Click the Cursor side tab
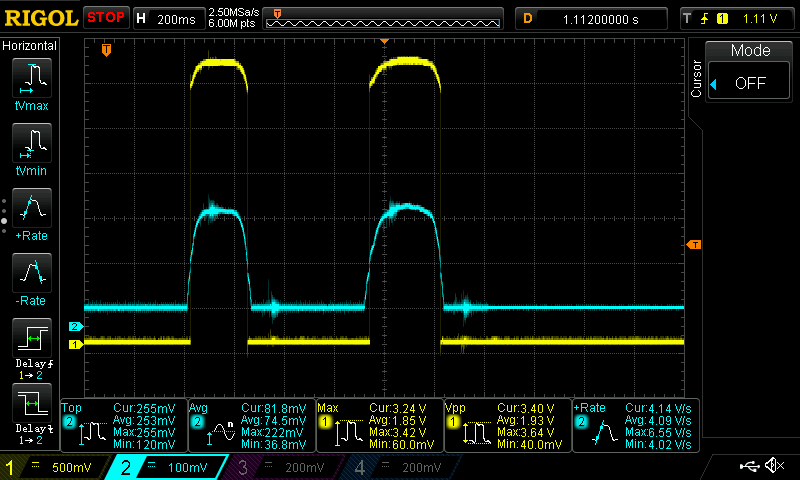 [696, 79]
